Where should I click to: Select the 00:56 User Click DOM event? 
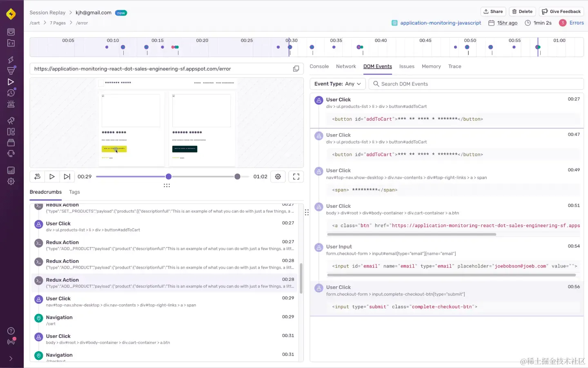tap(447, 298)
